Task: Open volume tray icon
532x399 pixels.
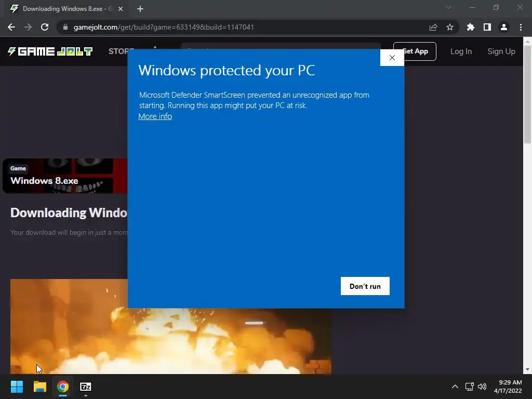Action: coord(482,387)
